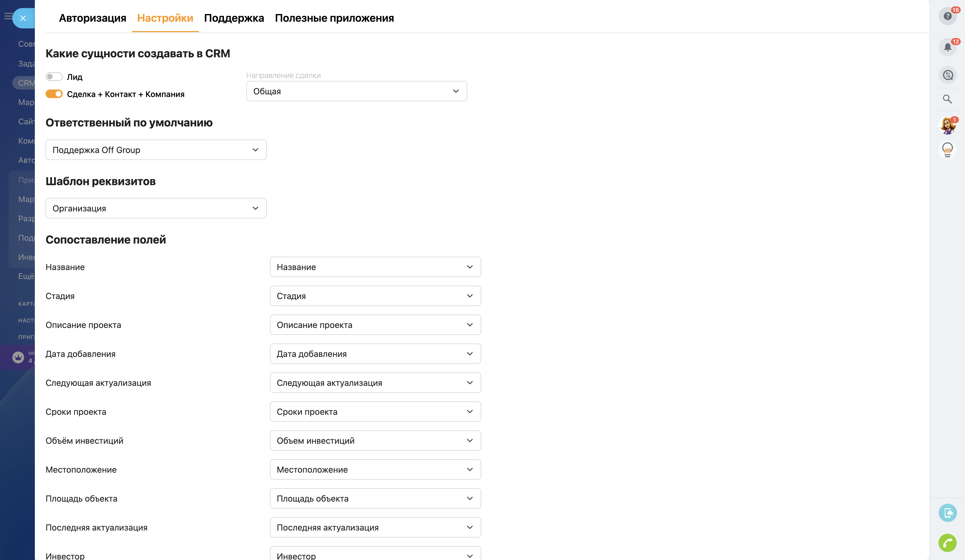
Task: Close the settings window with the X button
Action: (23, 18)
